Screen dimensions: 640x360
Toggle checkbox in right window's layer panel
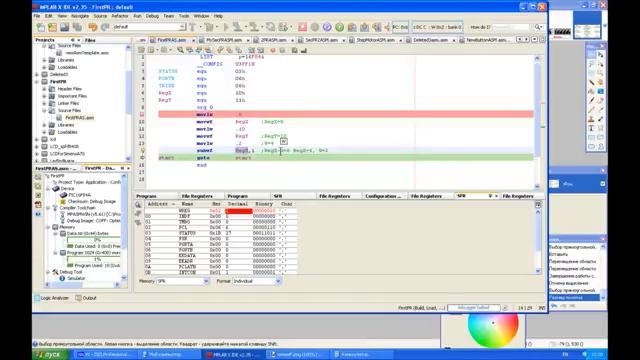pyautogui.click(x=602, y=184)
